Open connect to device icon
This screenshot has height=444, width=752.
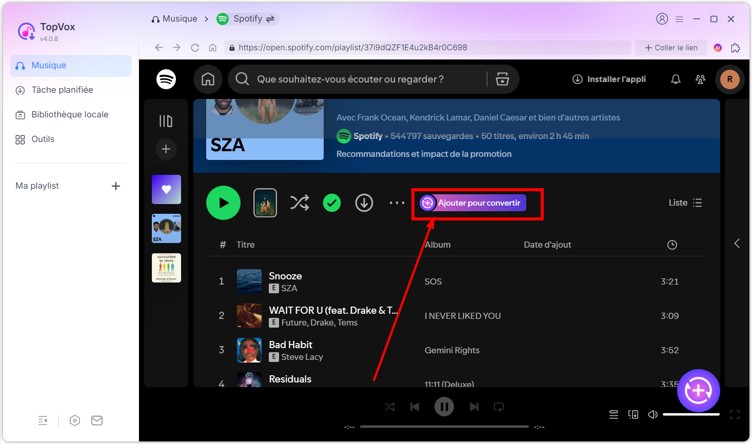[633, 414]
